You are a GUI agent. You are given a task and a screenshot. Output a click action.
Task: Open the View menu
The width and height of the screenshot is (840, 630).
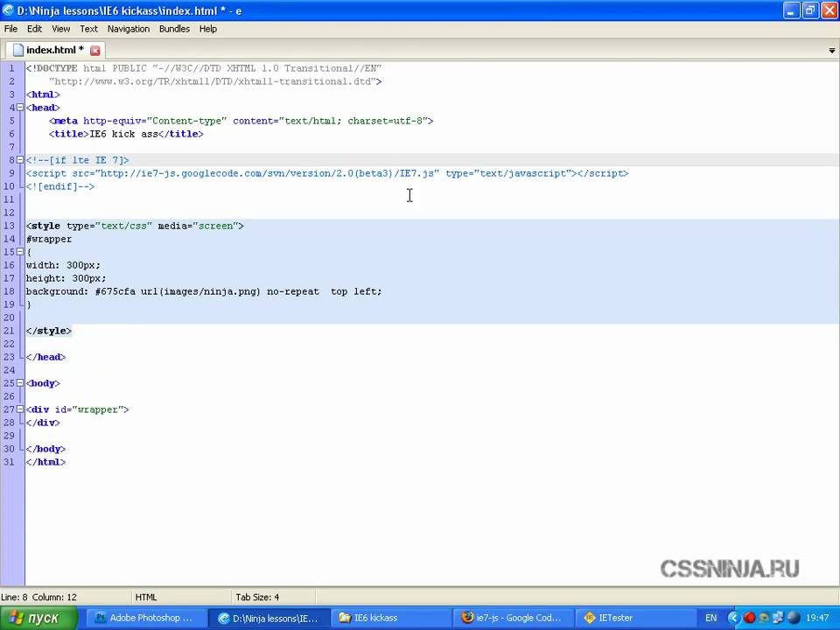pos(60,29)
